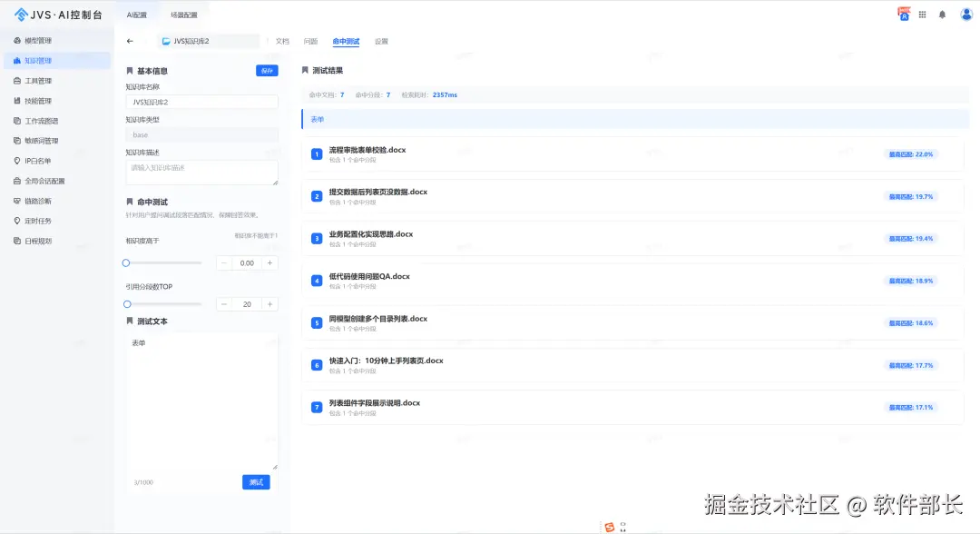Click the blue 测试 button
Screen dimensions: 980x534
[256, 482]
